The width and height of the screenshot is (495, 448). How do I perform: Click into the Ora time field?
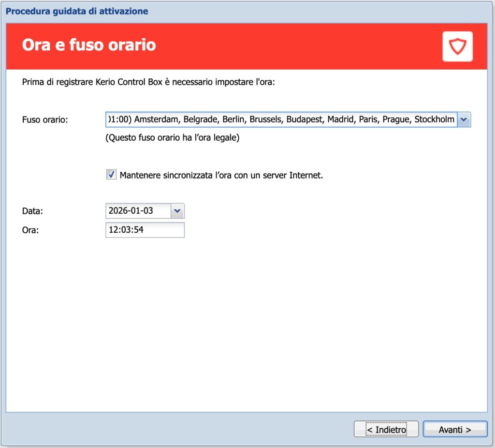pyautogui.click(x=145, y=230)
